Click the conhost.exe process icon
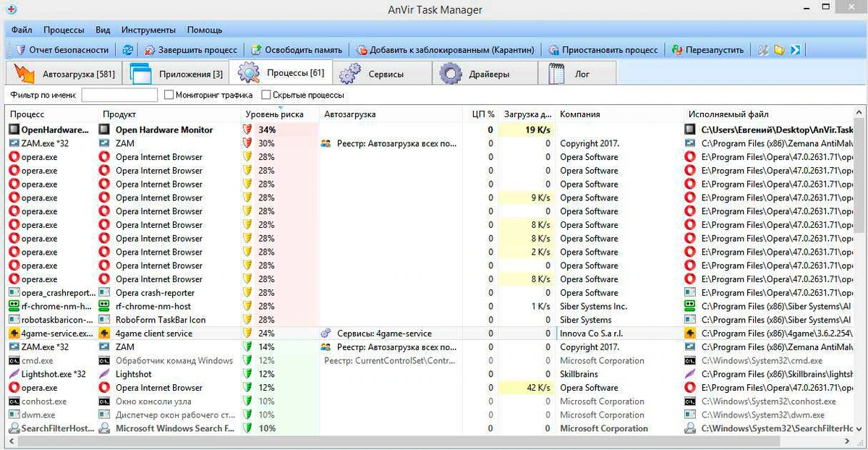 pos(14,401)
